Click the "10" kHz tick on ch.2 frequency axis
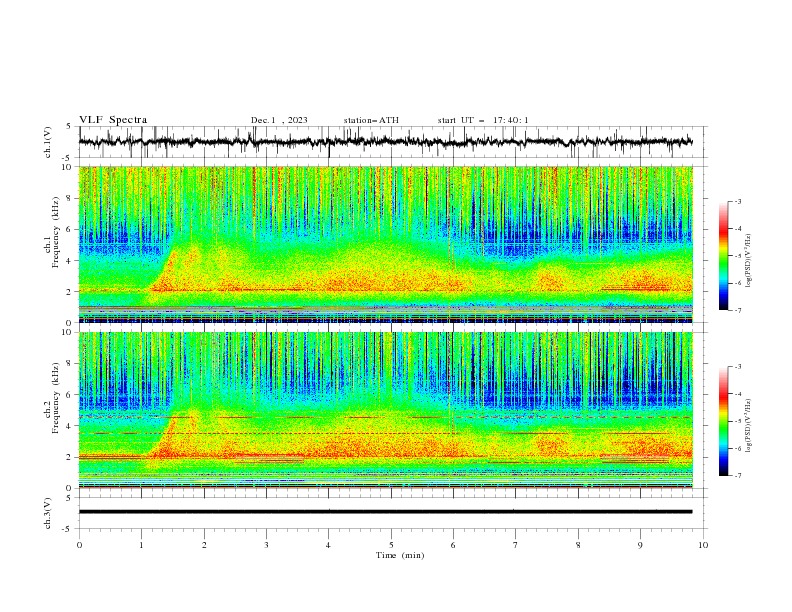This screenshot has width=792, height=612. [x=68, y=332]
